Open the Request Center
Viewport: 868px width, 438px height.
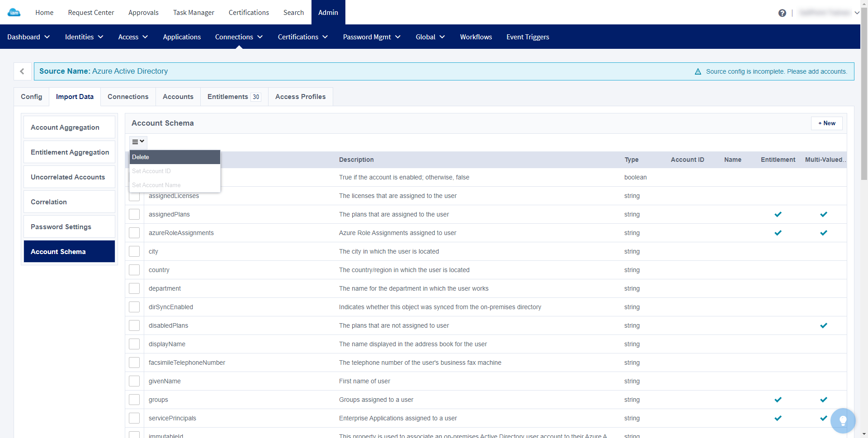click(x=91, y=13)
